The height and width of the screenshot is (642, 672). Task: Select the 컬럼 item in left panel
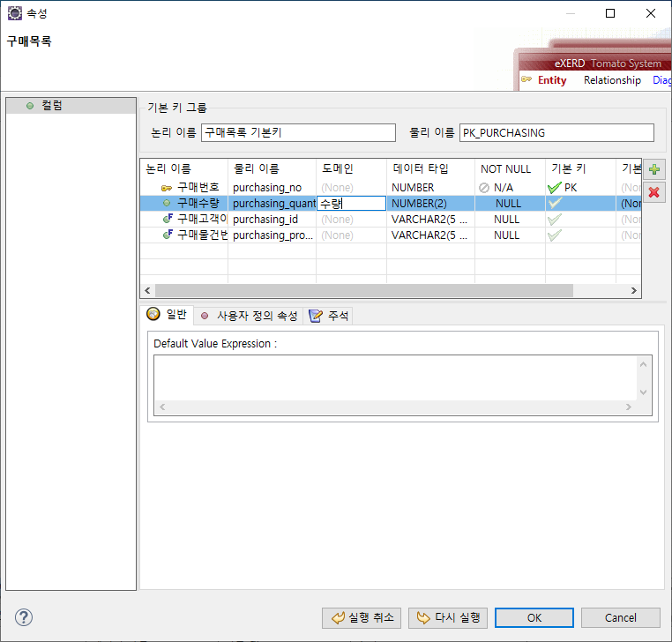71,106
